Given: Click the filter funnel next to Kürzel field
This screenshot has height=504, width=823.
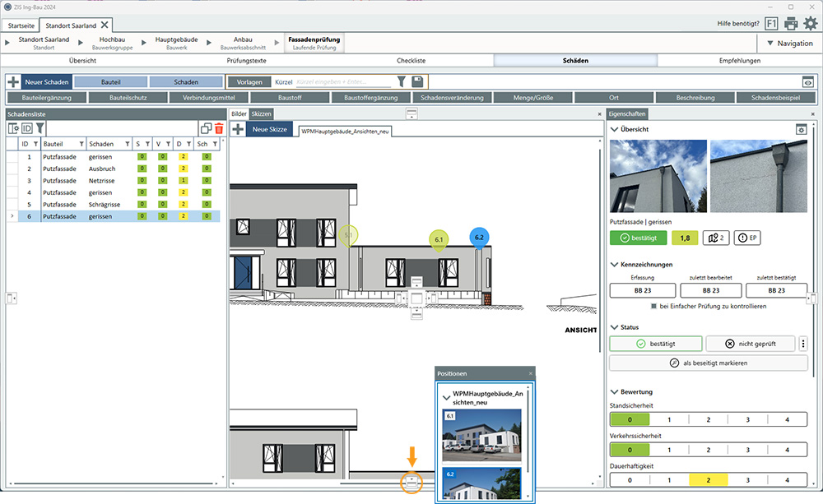Looking at the screenshot, I should pos(402,82).
